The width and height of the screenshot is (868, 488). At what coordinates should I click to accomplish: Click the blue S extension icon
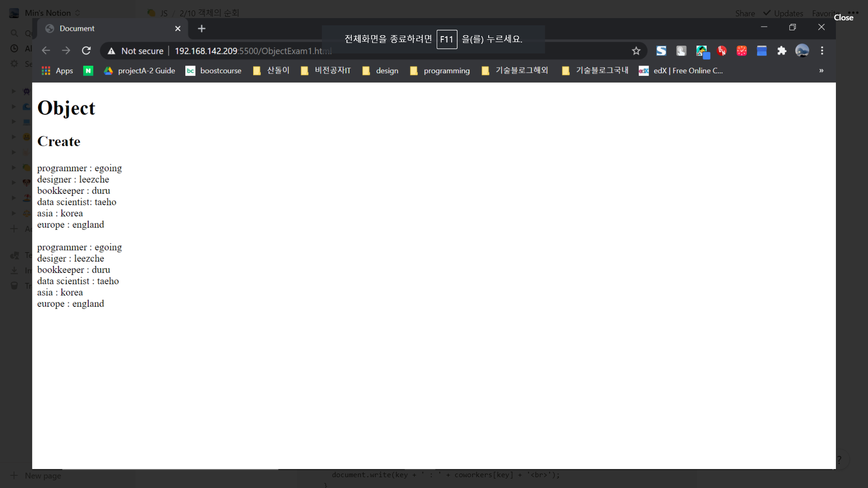click(x=661, y=51)
